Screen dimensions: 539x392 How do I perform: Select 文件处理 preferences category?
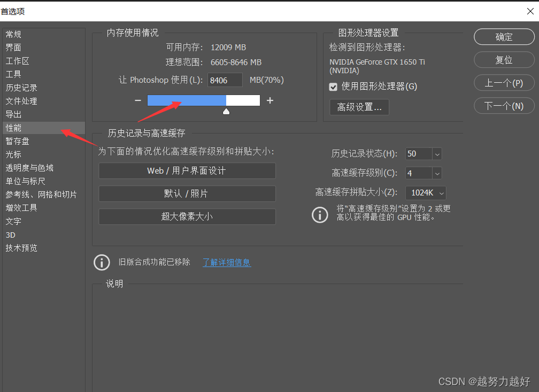coord(44,101)
